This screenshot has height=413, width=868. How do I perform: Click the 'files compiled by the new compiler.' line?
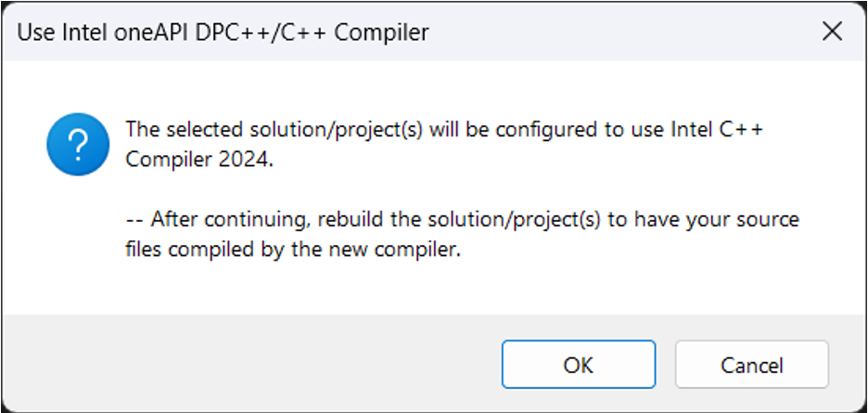[x=292, y=249]
